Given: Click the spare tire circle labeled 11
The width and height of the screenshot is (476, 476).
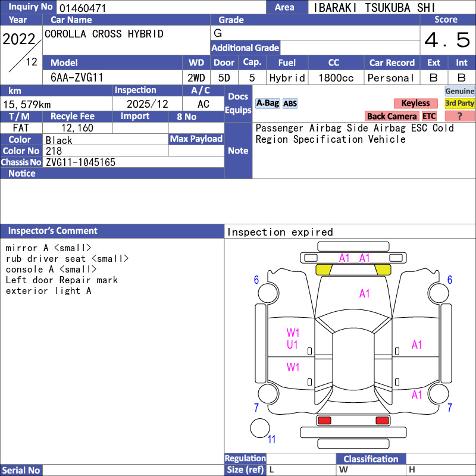Looking at the screenshot, I should (x=260, y=428).
